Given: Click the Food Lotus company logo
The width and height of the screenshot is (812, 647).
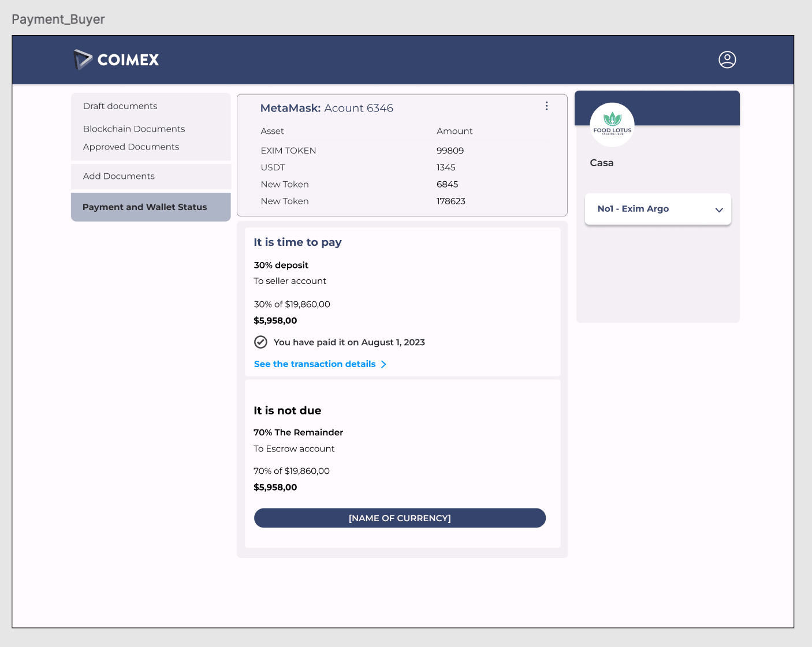Looking at the screenshot, I should [x=612, y=125].
